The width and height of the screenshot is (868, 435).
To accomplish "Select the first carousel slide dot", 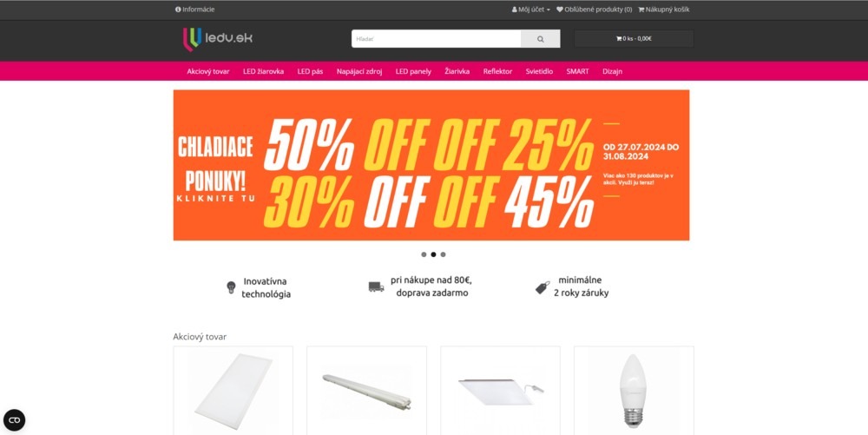I will (424, 254).
